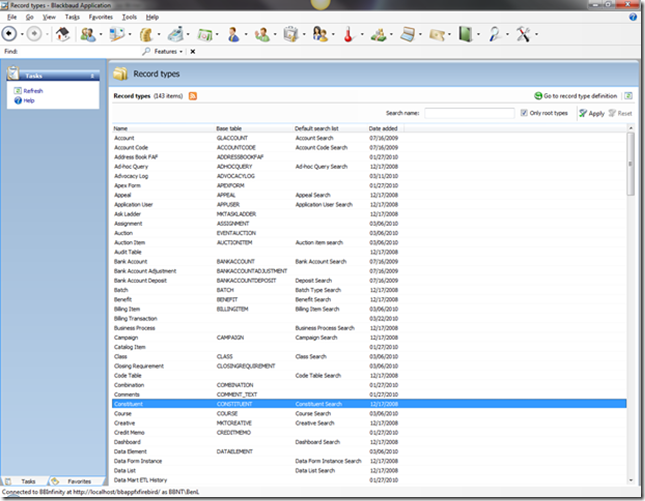Open the magnifying glass toolbar icon
Image resolution: width=645 pixels, height=501 pixels.
494,33
